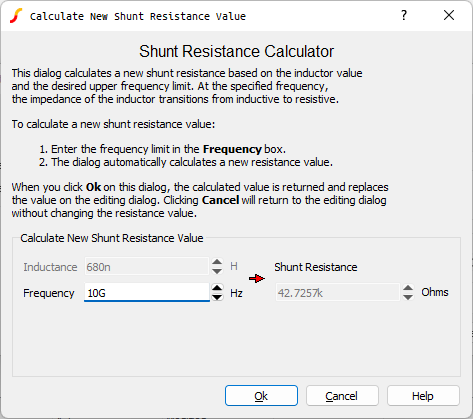Image resolution: width=473 pixels, height=419 pixels.
Task: Click the Frequency label text
Action: [x=49, y=293]
